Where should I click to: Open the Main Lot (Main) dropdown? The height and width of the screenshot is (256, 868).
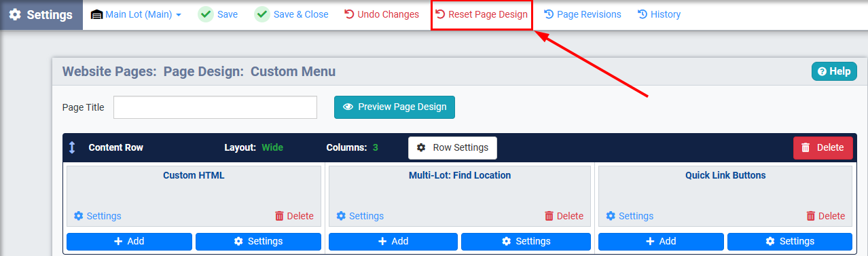[136, 14]
